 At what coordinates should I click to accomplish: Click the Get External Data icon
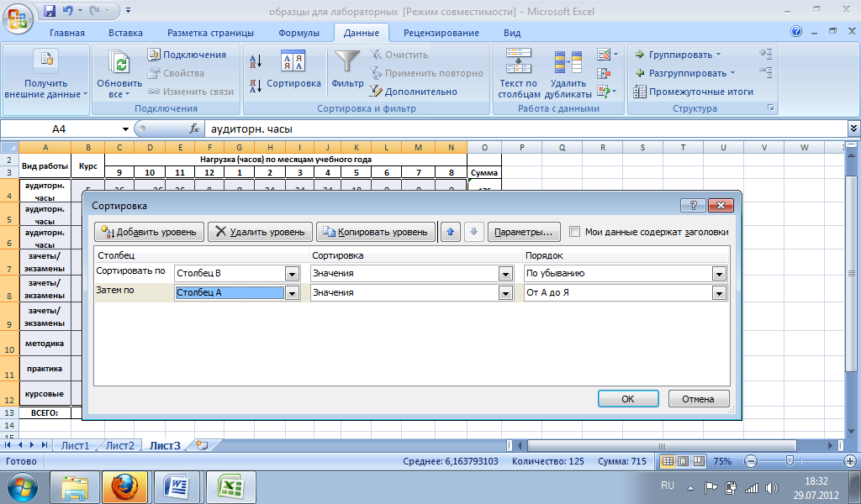click(46, 60)
